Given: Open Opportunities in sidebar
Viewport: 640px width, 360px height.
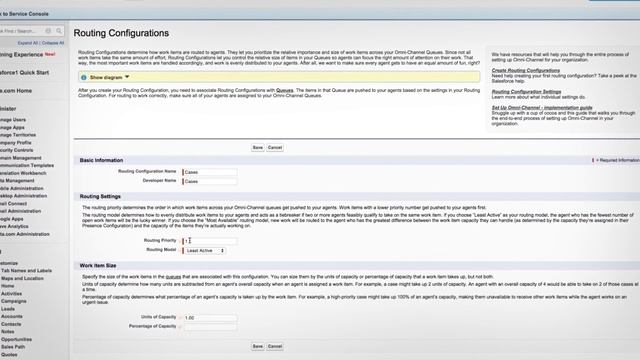Looking at the screenshot, I should point(16,339).
